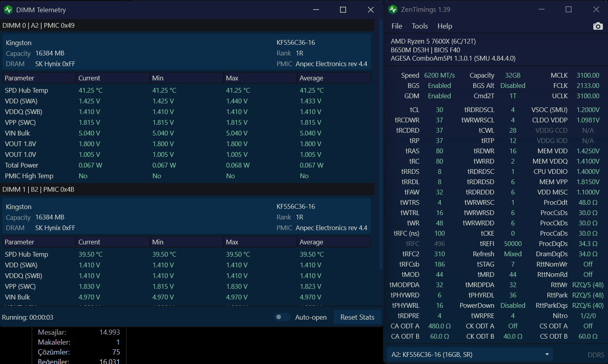
Task: Click the 6200 MT/s Speed value
Action: [440, 75]
